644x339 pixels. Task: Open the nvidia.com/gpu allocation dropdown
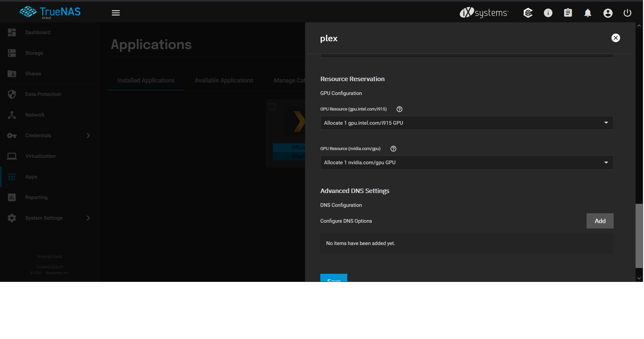(x=467, y=163)
